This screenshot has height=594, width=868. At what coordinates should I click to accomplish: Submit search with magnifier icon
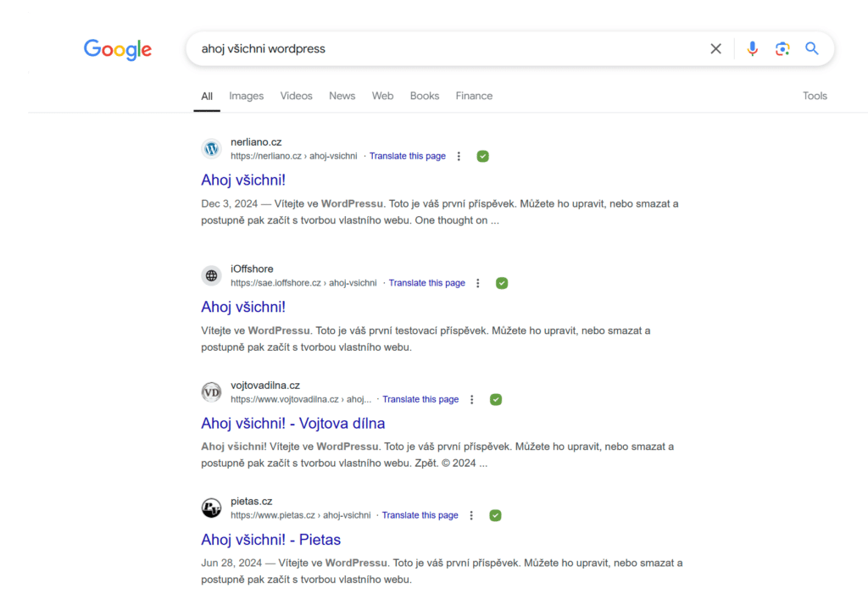point(811,48)
